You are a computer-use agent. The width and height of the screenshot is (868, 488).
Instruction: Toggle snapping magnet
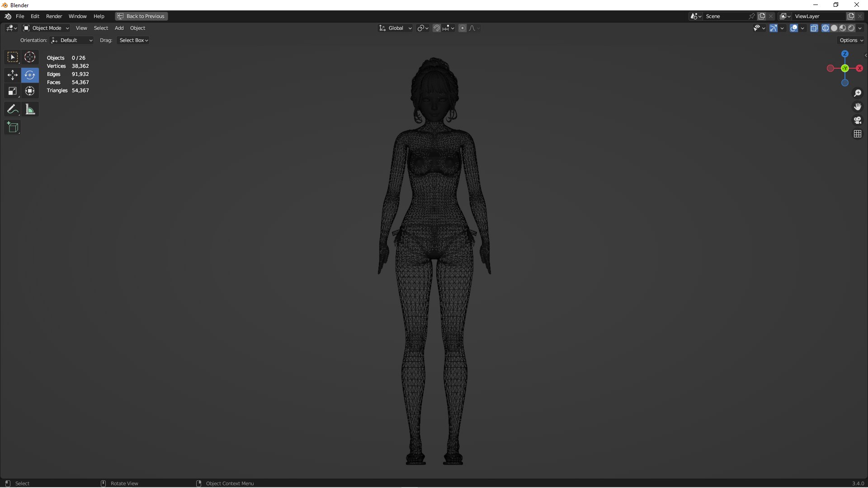pyautogui.click(x=436, y=28)
